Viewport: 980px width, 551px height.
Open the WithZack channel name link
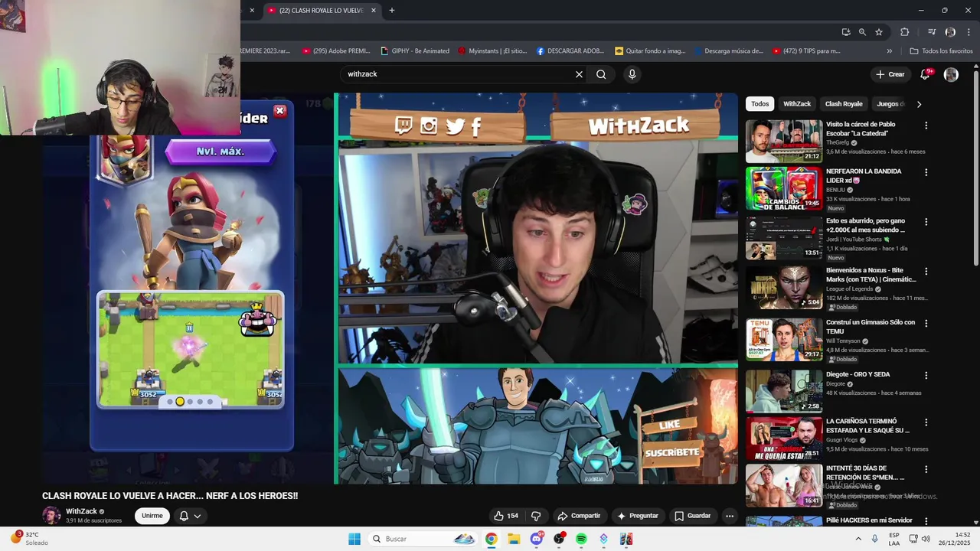point(81,511)
